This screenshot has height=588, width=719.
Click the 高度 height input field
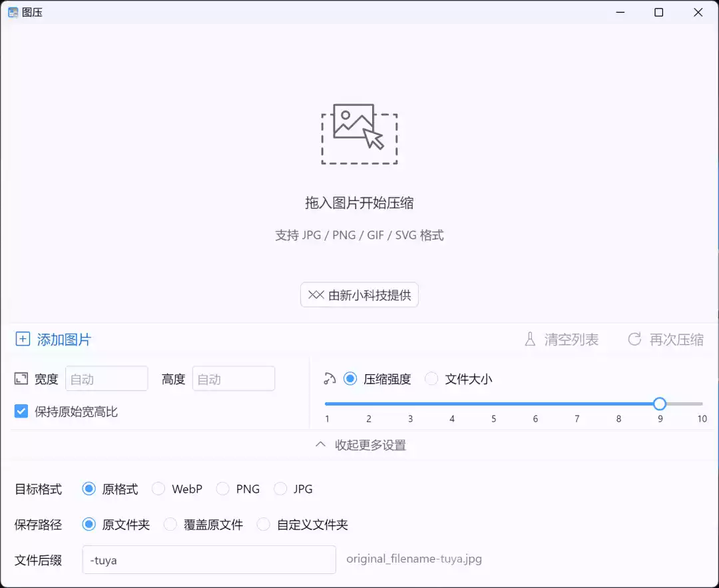(x=233, y=379)
